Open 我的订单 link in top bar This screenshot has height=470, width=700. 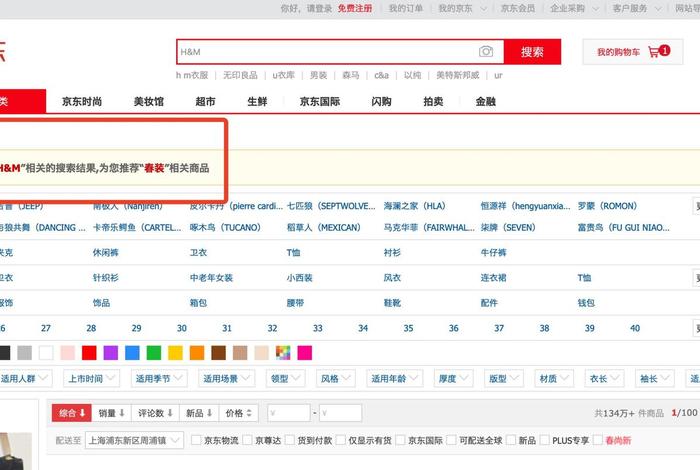(406, 8)
